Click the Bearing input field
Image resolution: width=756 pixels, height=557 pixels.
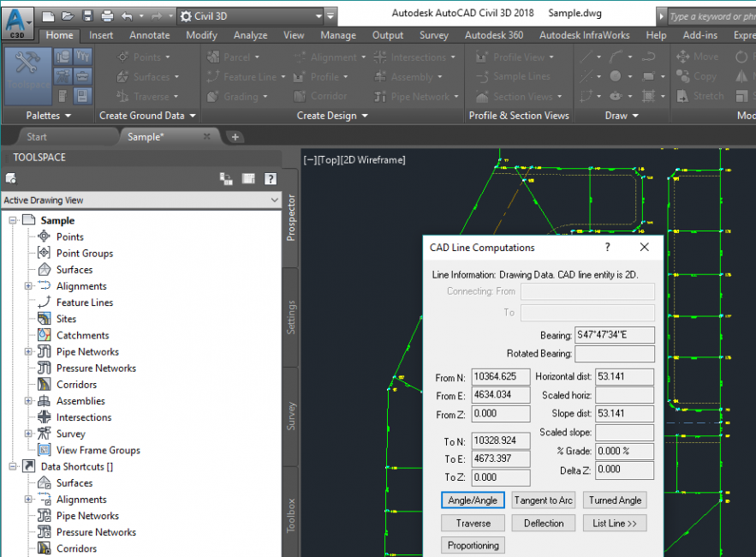click(615, 335)
